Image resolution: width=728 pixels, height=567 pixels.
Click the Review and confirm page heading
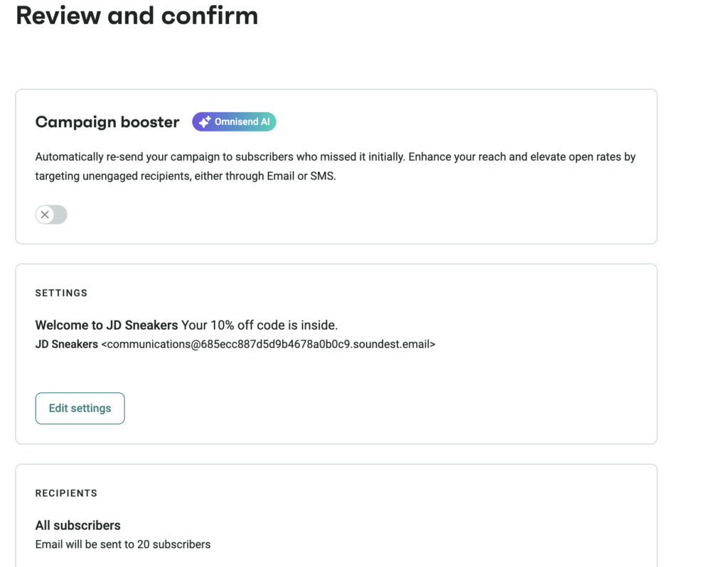pyautogui.click(x=136, y=16)
